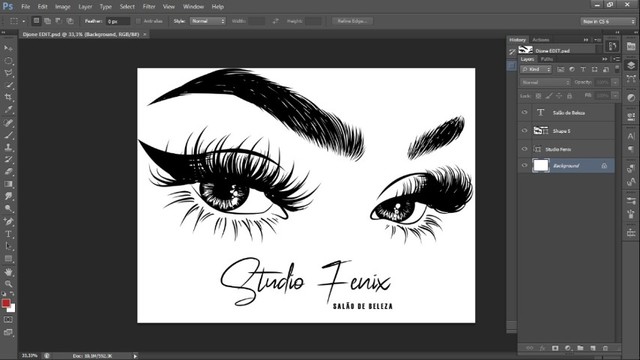This screenshot has height=360, width=640.
Task: Create a new layer
Action: click(593, 348)
